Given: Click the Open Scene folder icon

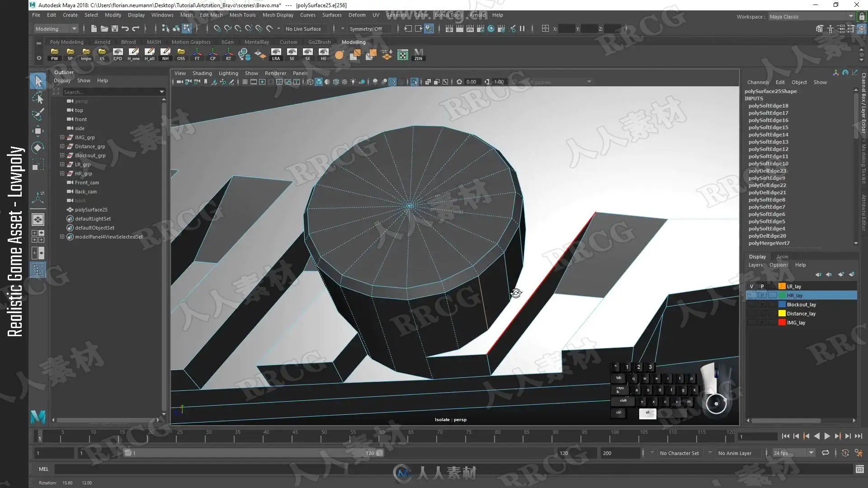Looking at the screenshot, I should click(x=104, y=28).
